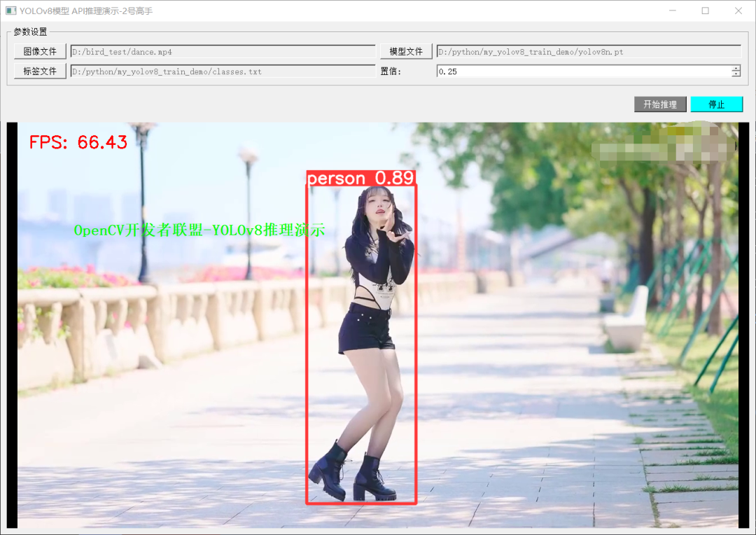
Task: Click the 标签文件 browse button
Action: tap(40, 71)
